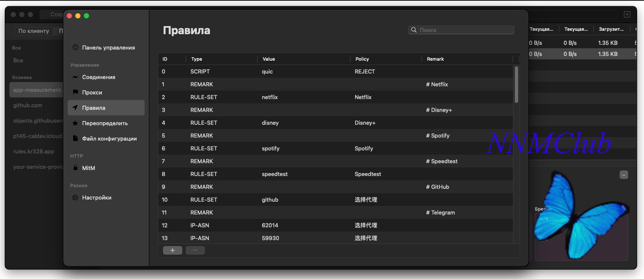
Task: Select your-service-provider host in background window
Action: pos(38,167)
